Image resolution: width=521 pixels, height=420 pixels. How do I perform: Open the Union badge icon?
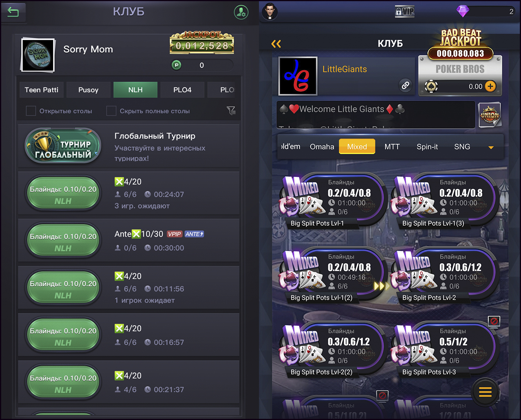tap(490, 115)
